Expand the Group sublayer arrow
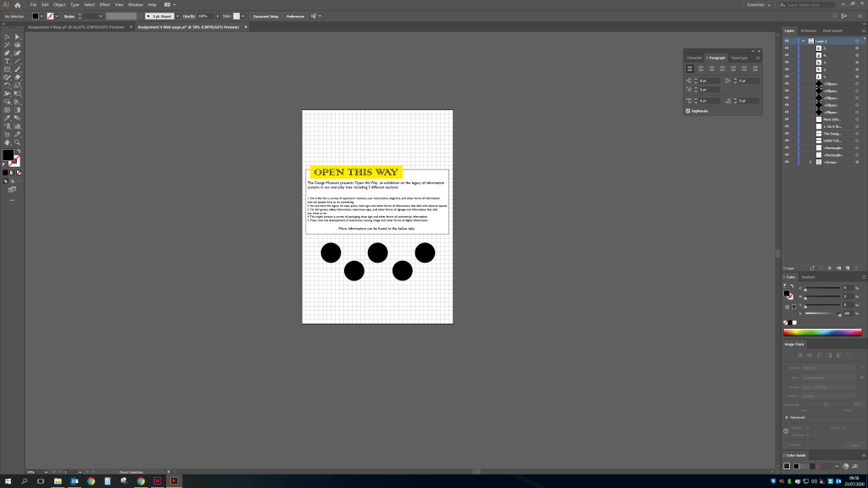The height and width of the screenshot is (488, 868). 810,162
